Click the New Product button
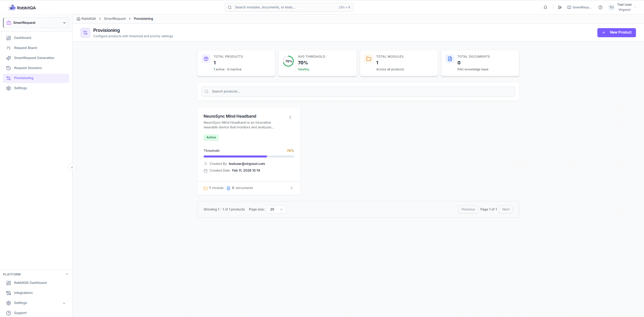This screenshot has height=317, width=644. tap(616, 33)
